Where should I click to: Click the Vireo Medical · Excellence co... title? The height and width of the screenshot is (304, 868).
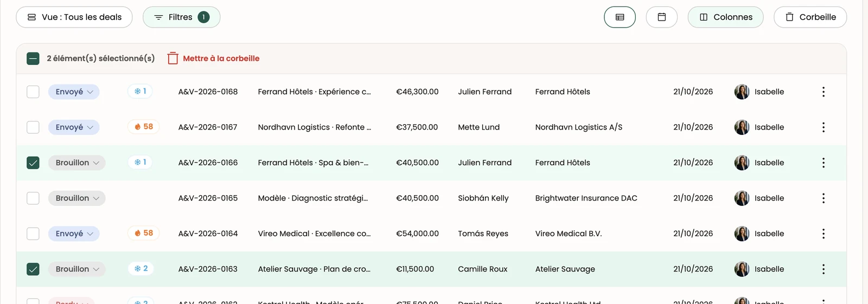(x=314, y=234)
